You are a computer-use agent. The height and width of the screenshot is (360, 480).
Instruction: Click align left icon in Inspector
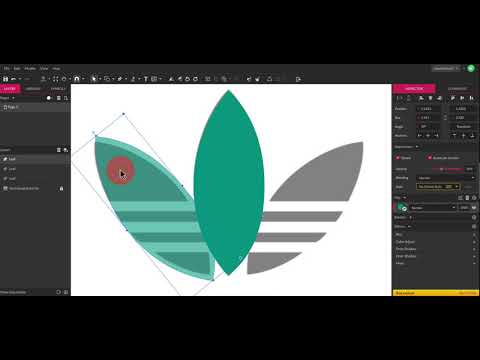click(x=421, y=98)
